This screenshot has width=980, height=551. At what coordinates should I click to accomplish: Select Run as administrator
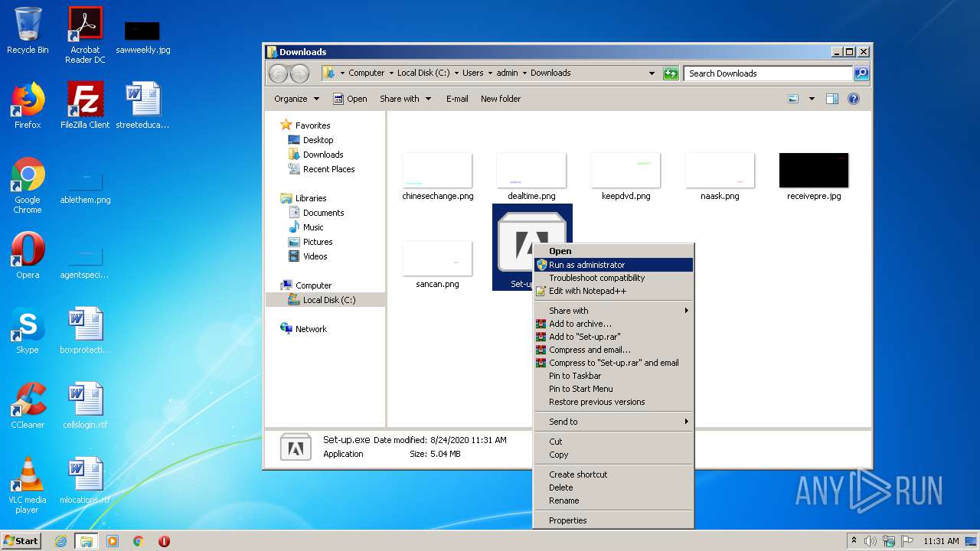[x=613, y=265]
